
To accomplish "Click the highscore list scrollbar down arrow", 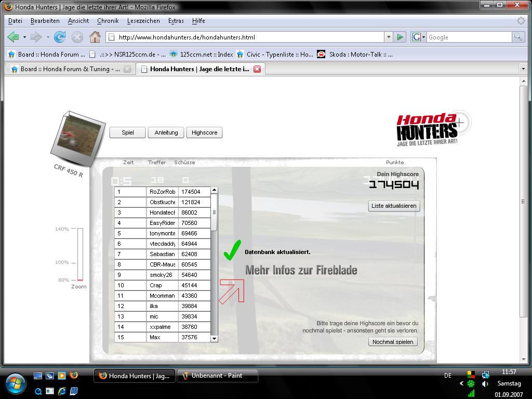I will coord(214,338).
